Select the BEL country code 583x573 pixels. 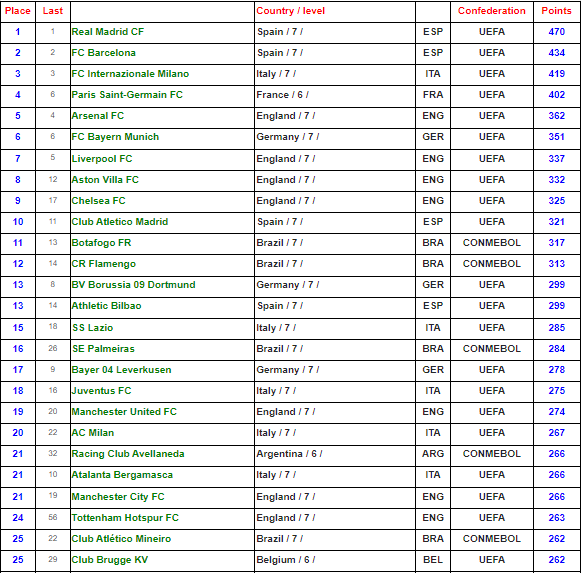[433, 560]
